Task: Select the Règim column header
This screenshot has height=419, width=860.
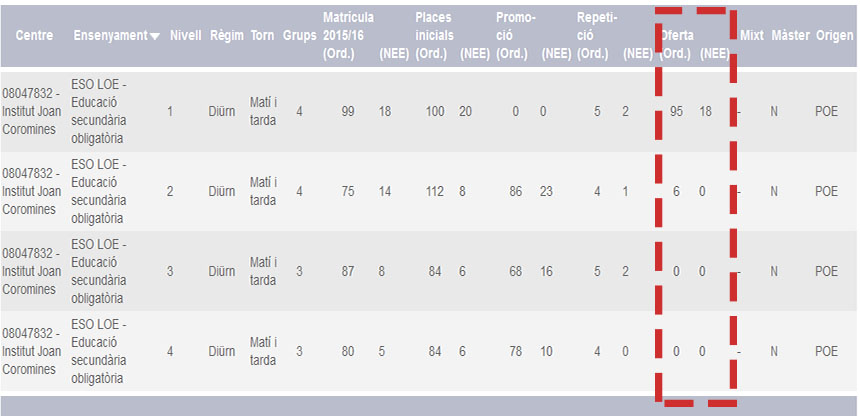Action: [x=226, y=36]
